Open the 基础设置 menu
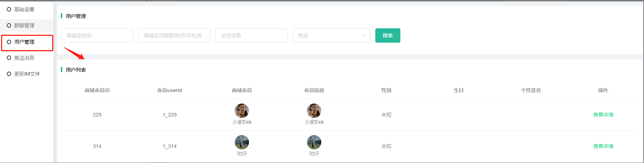Image resolution: width=644 pixels, height=163 pixels. pos(24,9)
